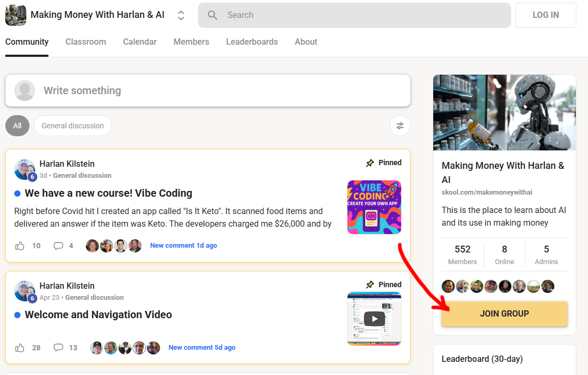The height and width of the screenshot is (375, 588).
Task: Open the Vibe Coding course thumbnail
Action: pyautogui.click(x=374, y=207)
